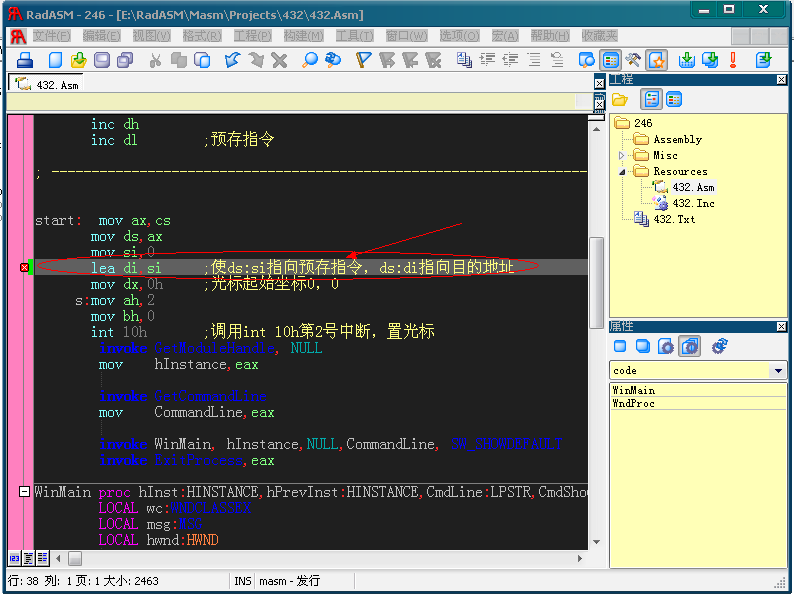Click the Print toolbar icon
The height and width of the screenshot is (594, 794).
pos(25,60)
